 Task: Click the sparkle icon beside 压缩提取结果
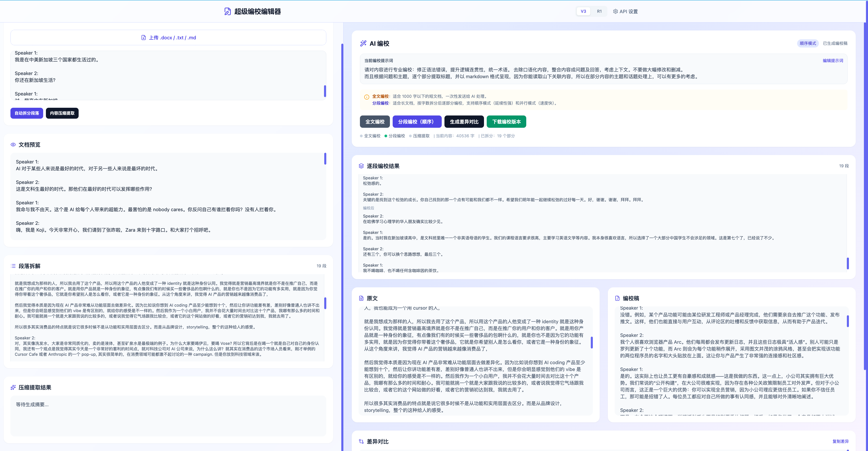[x=13, y=387]
